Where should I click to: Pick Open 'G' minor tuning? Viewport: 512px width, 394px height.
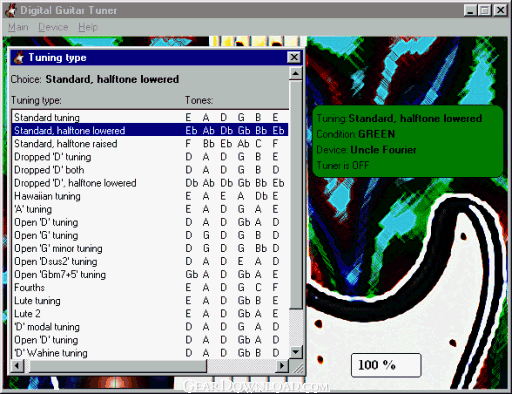coord(150,248)
